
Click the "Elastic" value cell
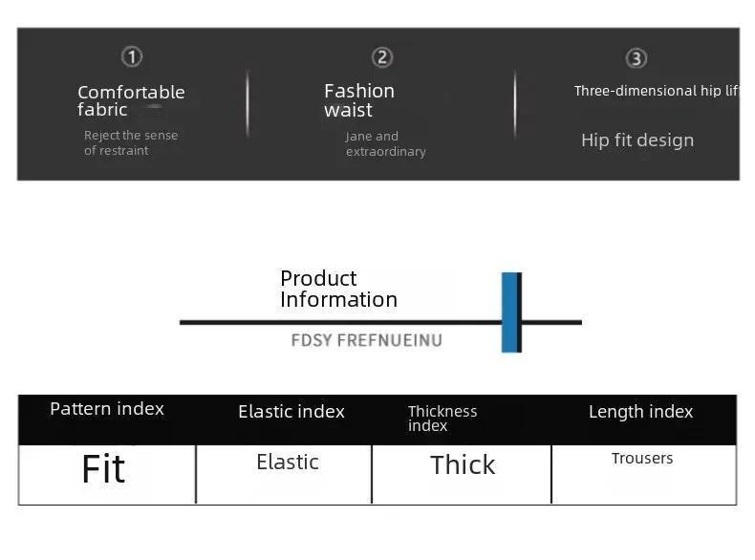[x=288, y=463]
